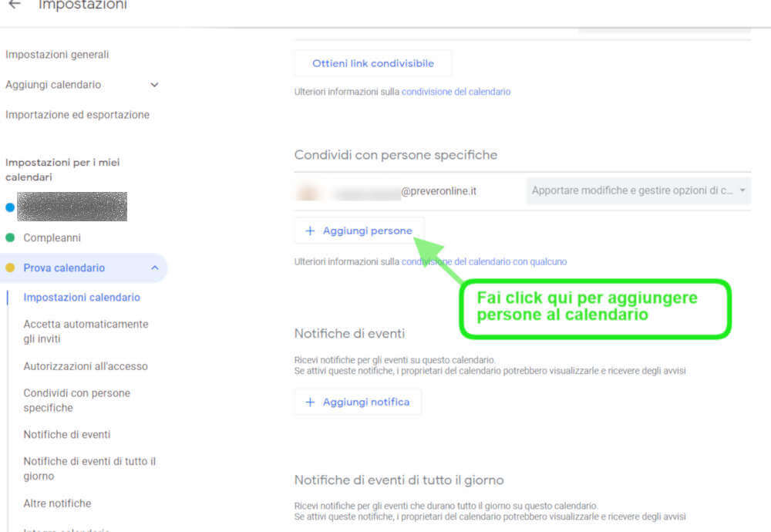Select Impostazioni calendario in the sidebar

82,298
